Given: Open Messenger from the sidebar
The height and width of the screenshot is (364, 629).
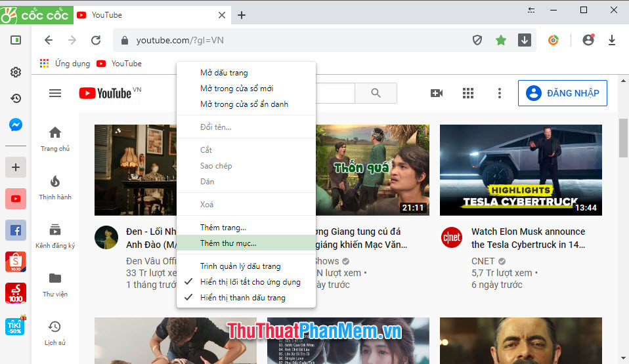Looking at the screenshot, I should click(x=16, y=125).
